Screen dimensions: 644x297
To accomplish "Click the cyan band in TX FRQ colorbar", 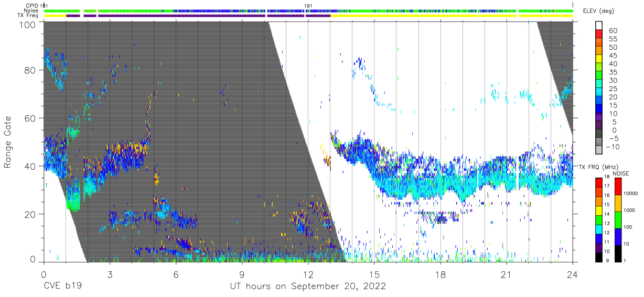I will tap(599, 229).
